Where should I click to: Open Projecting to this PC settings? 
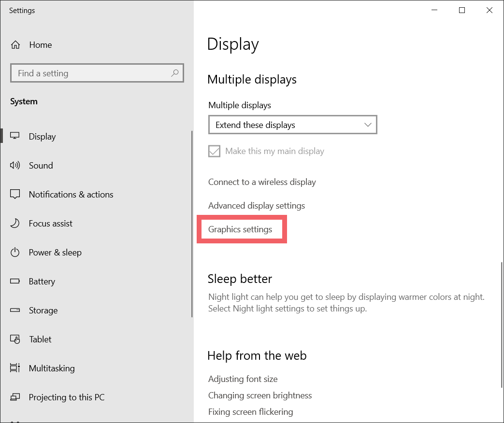click(15, 397)
